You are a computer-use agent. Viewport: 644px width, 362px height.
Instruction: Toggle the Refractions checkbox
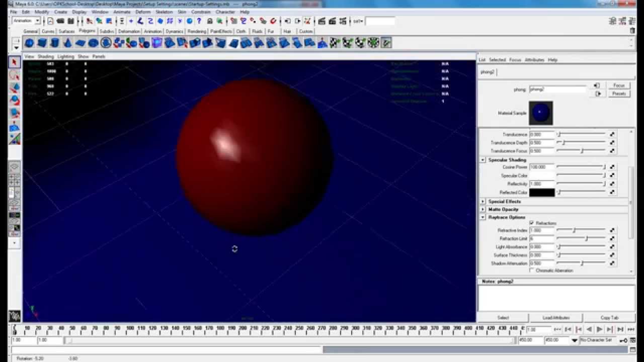pos(532,223)
